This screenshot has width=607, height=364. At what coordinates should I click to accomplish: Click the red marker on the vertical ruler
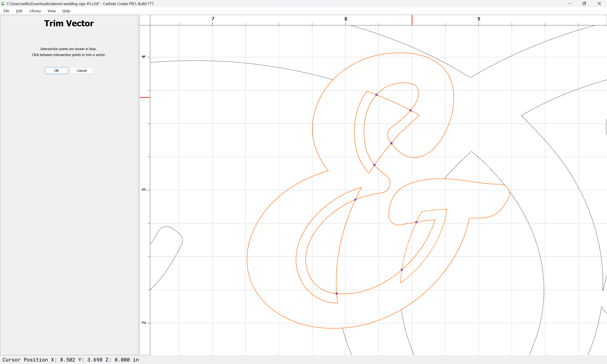pyautogui.click(x=145, y=98)
